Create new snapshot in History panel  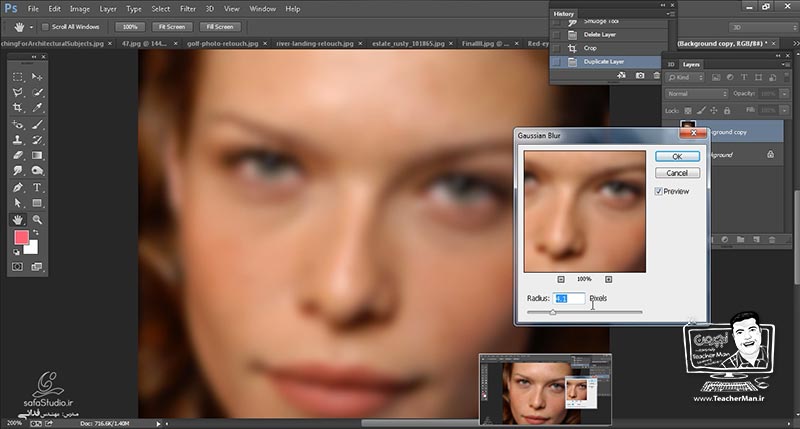pos(640,75)
